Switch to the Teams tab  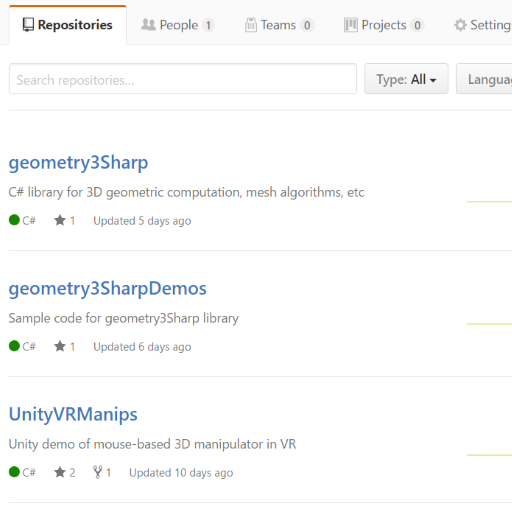279,25
